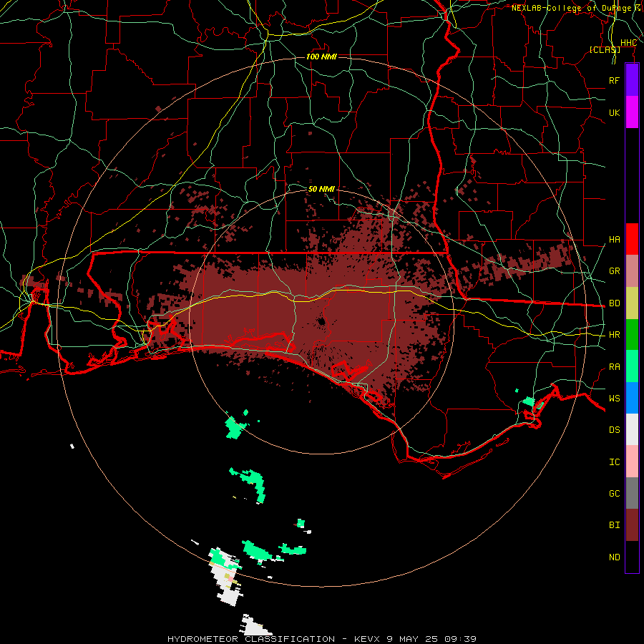Click the UK magenta legend swatch
Screen dimensions: 644x644
pos(632,112)
